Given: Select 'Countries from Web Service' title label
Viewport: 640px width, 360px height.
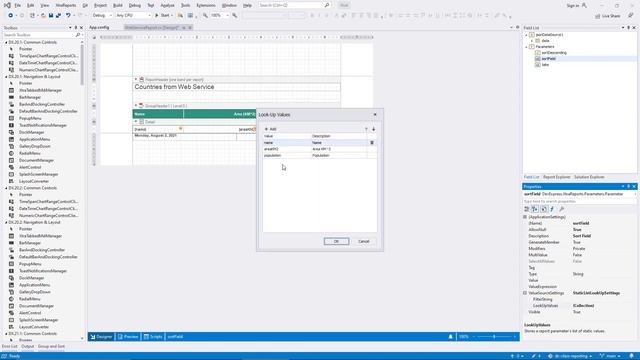Looking at the screenshot, I should [236, 87].
